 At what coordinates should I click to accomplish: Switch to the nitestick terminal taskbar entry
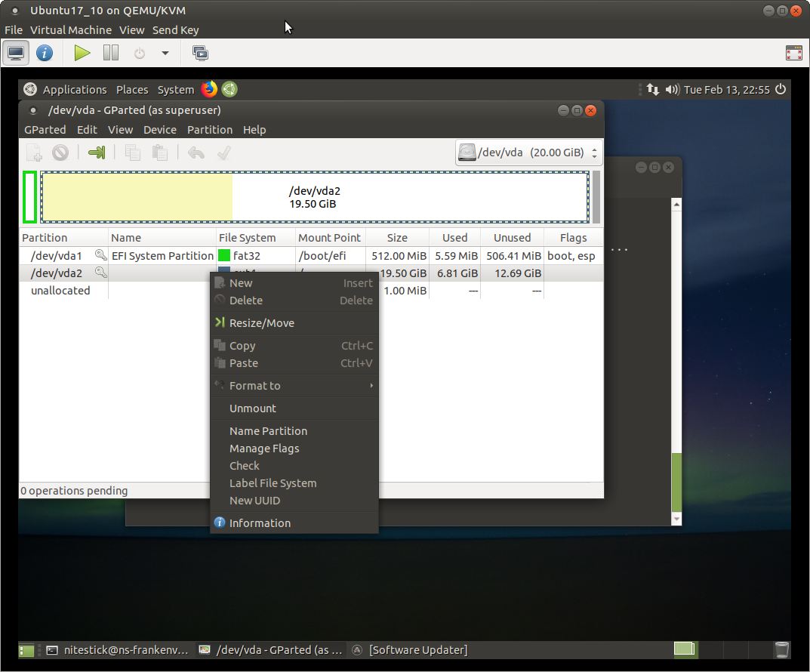click(118, 650)
